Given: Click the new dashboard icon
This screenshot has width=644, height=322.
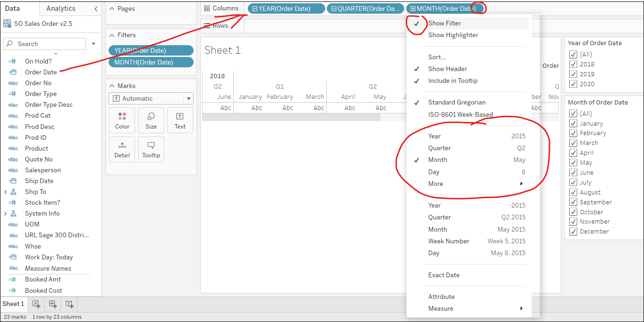Looking at the screenshot, I should [53, 304].
